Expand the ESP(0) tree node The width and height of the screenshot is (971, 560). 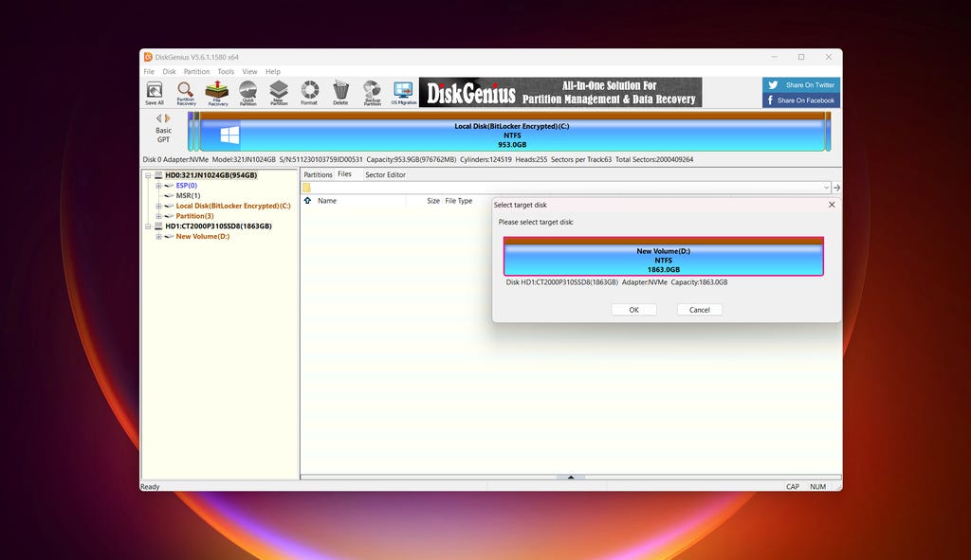click(x=158, y=186)
